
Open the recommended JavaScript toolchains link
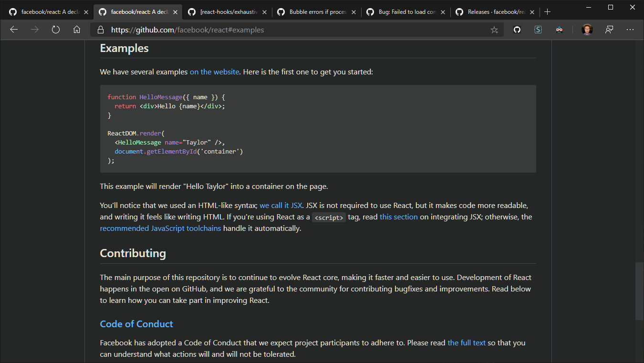[x=160, y=228]
